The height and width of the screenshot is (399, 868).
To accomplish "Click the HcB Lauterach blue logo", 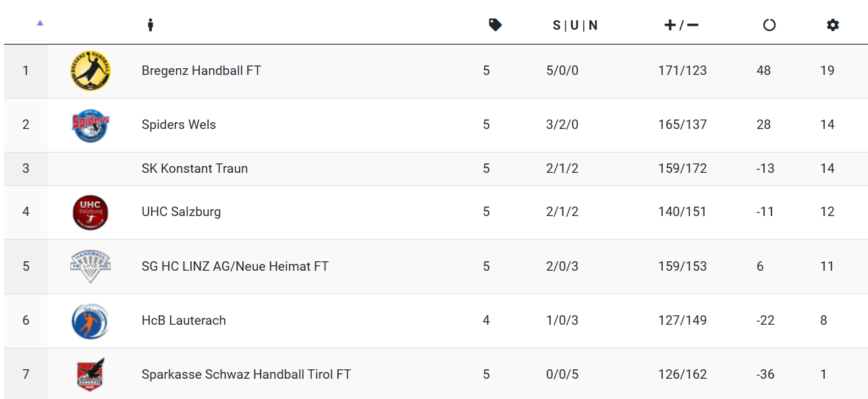I will click(90, 321).
